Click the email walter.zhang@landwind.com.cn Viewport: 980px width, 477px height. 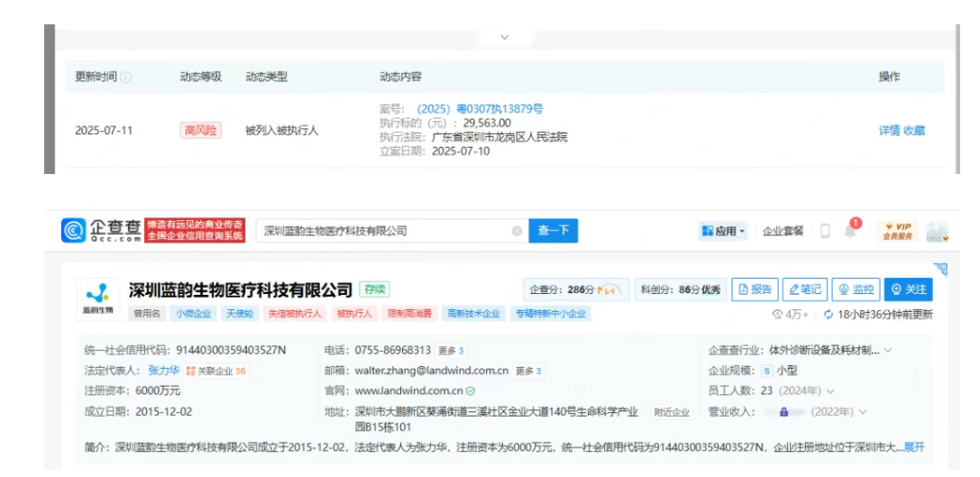pyautogui.click(x=431, y=371)
